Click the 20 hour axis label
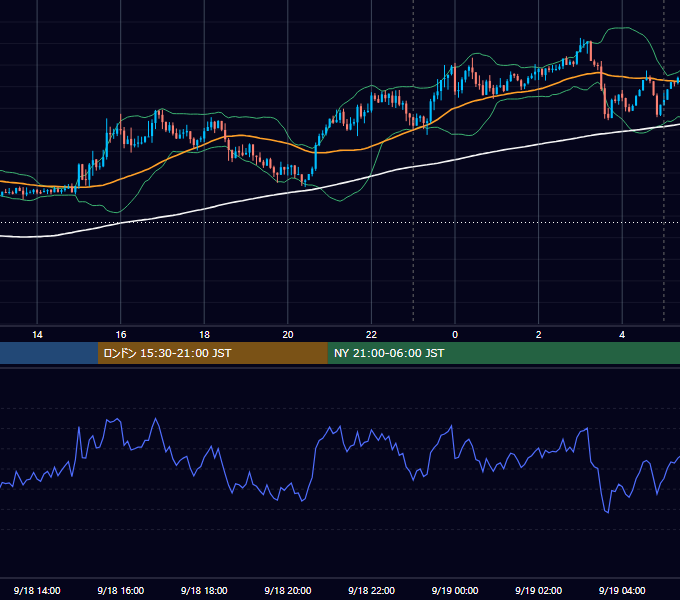 288,335
